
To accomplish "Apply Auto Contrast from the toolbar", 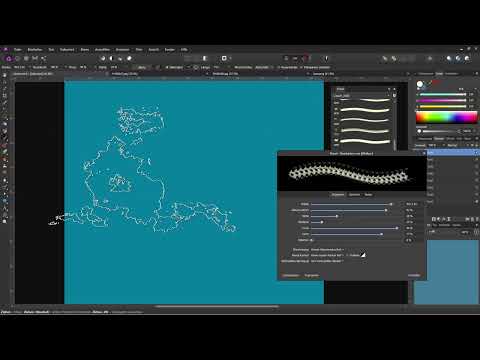I will (x=111, y=59).
